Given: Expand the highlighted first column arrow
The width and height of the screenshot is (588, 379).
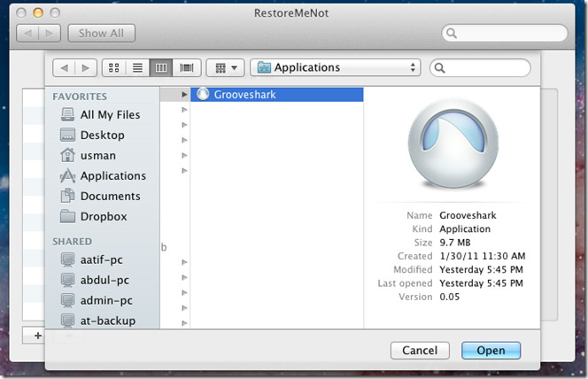Looking at the screenshot, I should coord(184,95).
